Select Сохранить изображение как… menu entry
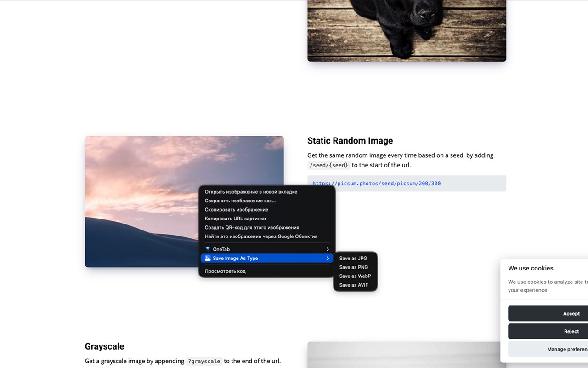This screenshot has width=588, height=368. click(x=267, y=201)
